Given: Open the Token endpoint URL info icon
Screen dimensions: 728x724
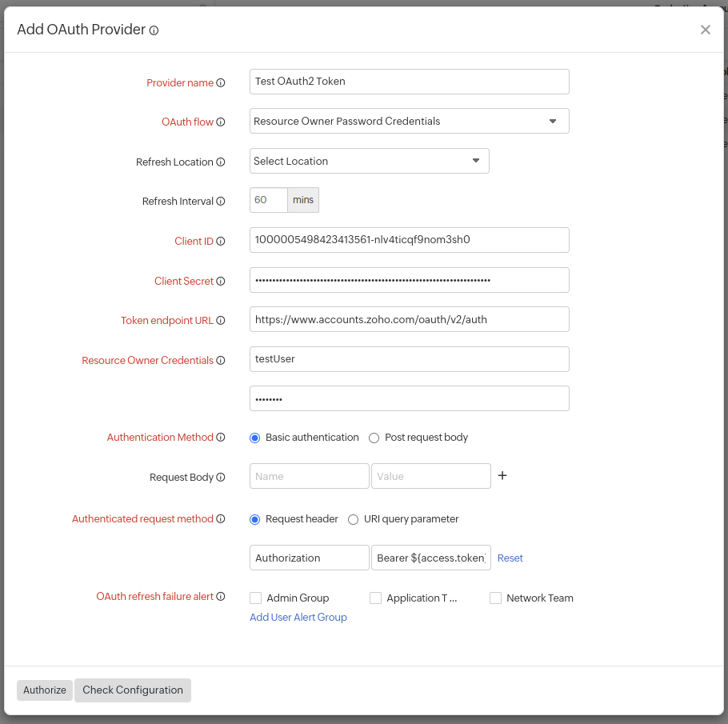Looking at the screenshot, I should point(222,320).
